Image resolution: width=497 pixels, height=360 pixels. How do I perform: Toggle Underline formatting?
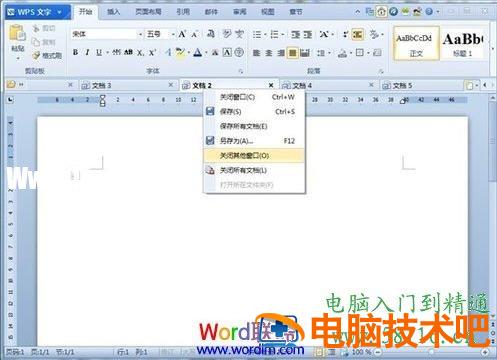click(99, 52)
